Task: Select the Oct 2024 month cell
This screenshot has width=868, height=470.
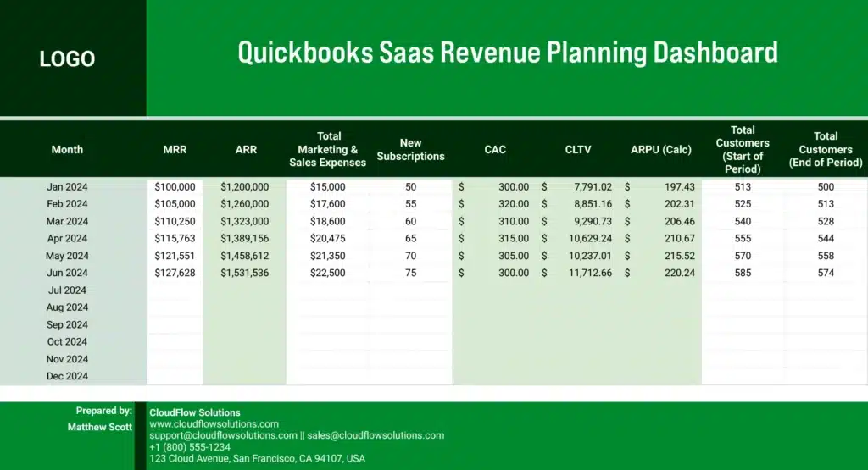Action: pyautogui.click(x=67, y=342)
